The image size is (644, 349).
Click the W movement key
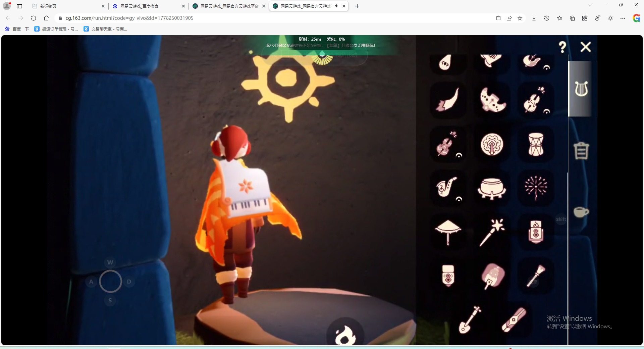pyautogui.click(x=110, y=262)
